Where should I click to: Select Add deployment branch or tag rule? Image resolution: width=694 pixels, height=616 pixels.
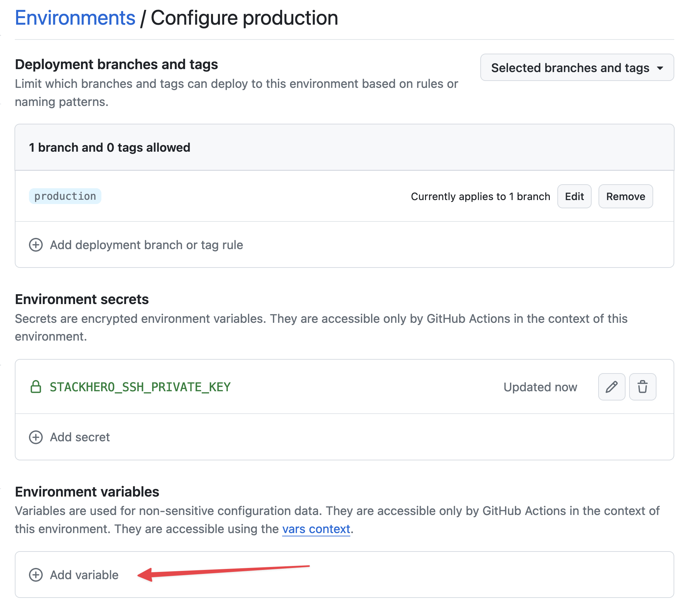point(146,245)
